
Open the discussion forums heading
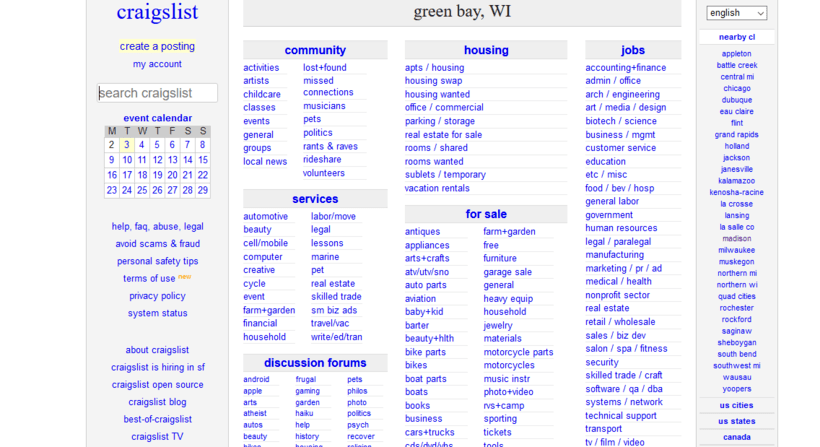click(x=315, y=363)
